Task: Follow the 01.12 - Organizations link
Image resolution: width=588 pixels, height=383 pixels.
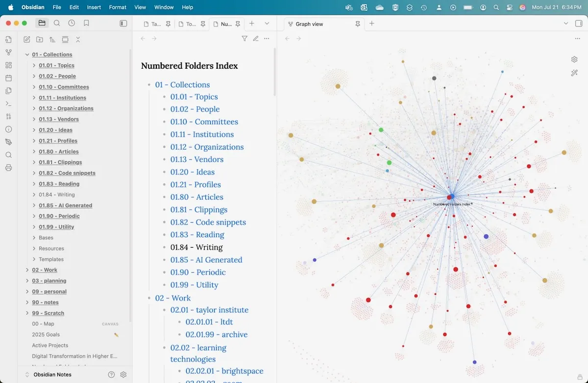Action: tap(207, 147)
